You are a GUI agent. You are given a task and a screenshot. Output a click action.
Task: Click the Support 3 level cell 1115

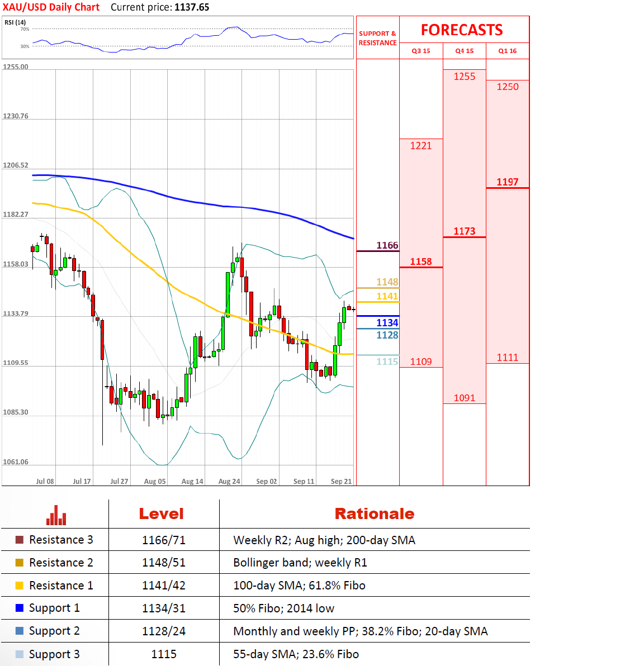[x=164, y=654]
